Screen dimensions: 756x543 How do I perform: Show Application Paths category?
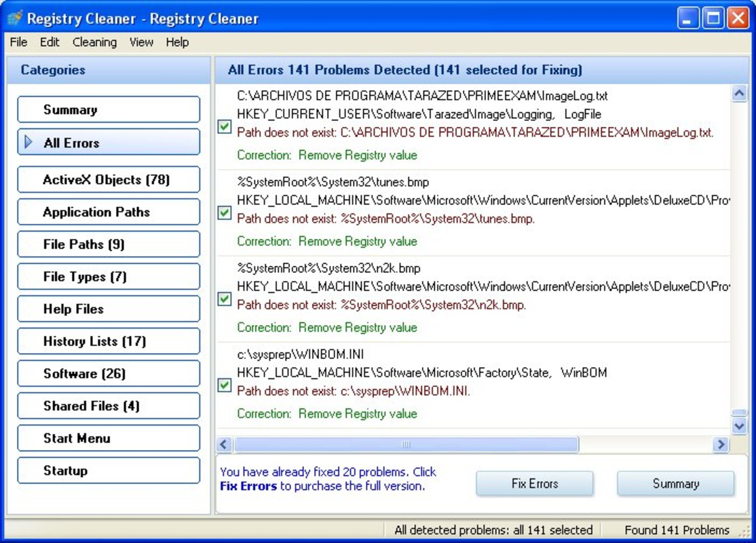point(109,212)
